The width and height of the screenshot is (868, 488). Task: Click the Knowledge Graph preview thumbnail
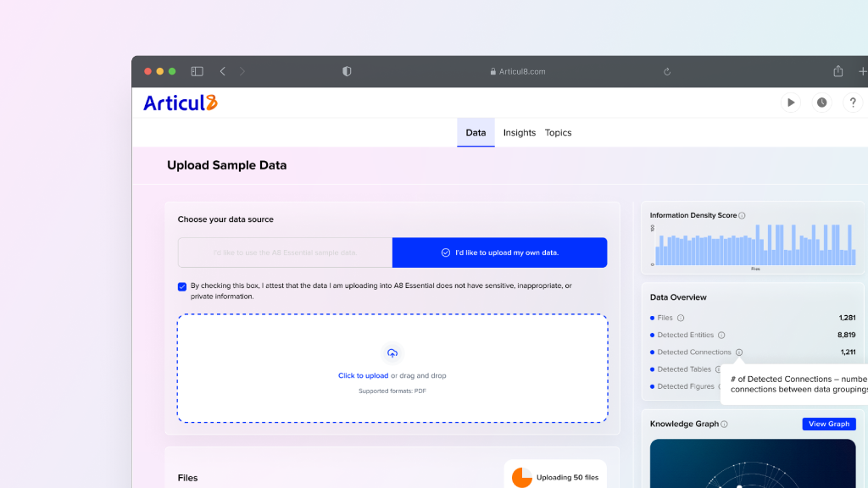pos(753,463)
